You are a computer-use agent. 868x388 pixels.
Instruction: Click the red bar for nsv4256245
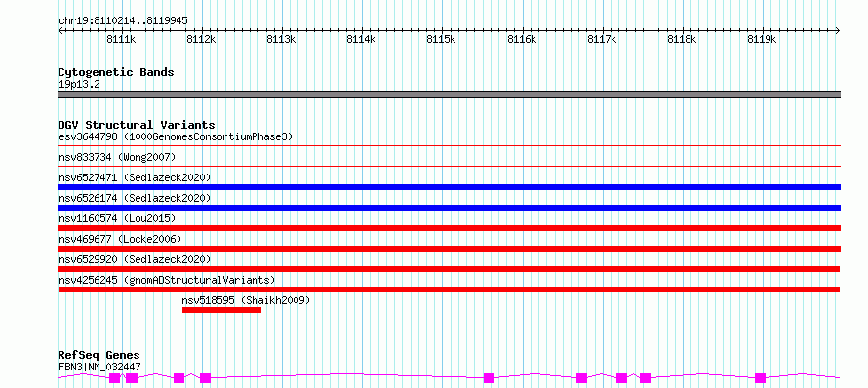[449, 290]
